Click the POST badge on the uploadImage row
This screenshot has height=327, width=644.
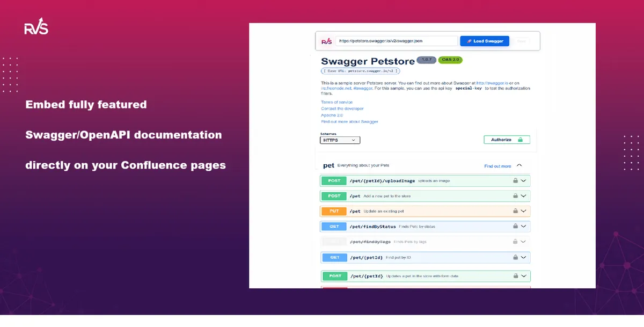334,180
